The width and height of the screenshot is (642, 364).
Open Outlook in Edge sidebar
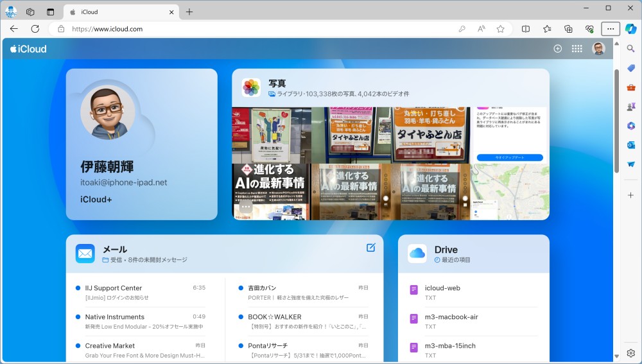point(631,145)
